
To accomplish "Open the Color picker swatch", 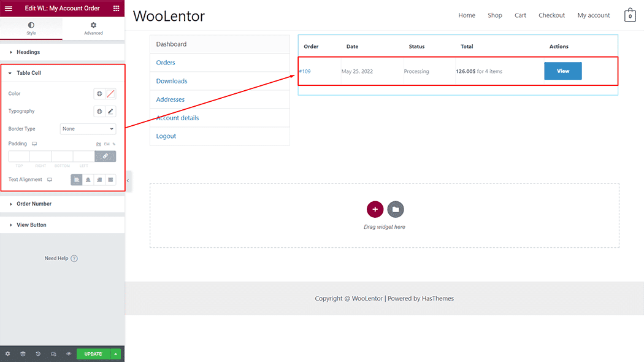I will [110, 94].
